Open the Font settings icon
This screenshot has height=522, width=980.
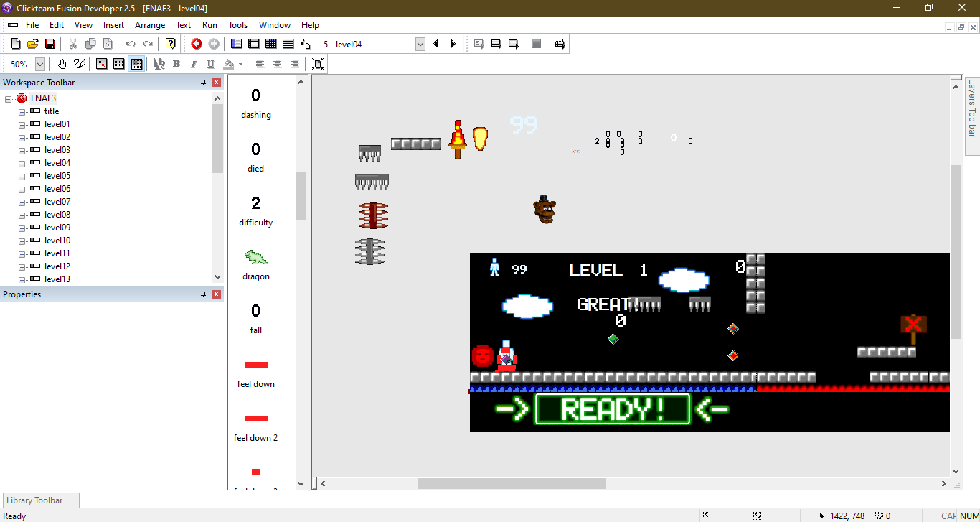click(159, 64)
